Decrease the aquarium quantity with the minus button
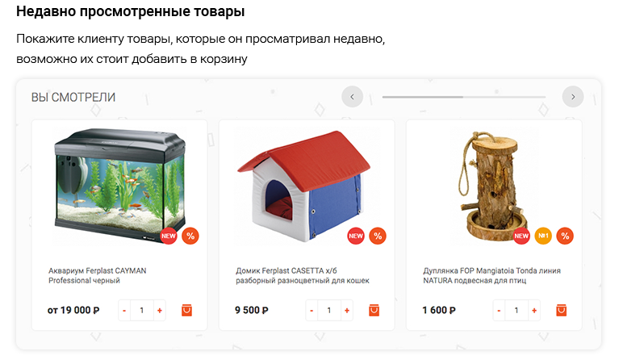Screen dimensions: 644x364 click(x=124, y=311)
